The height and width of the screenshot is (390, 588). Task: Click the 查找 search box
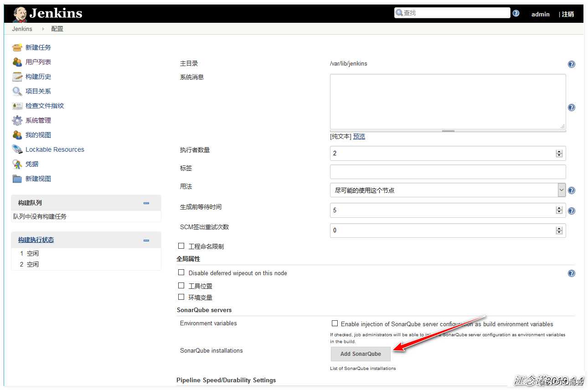[452, 13]
